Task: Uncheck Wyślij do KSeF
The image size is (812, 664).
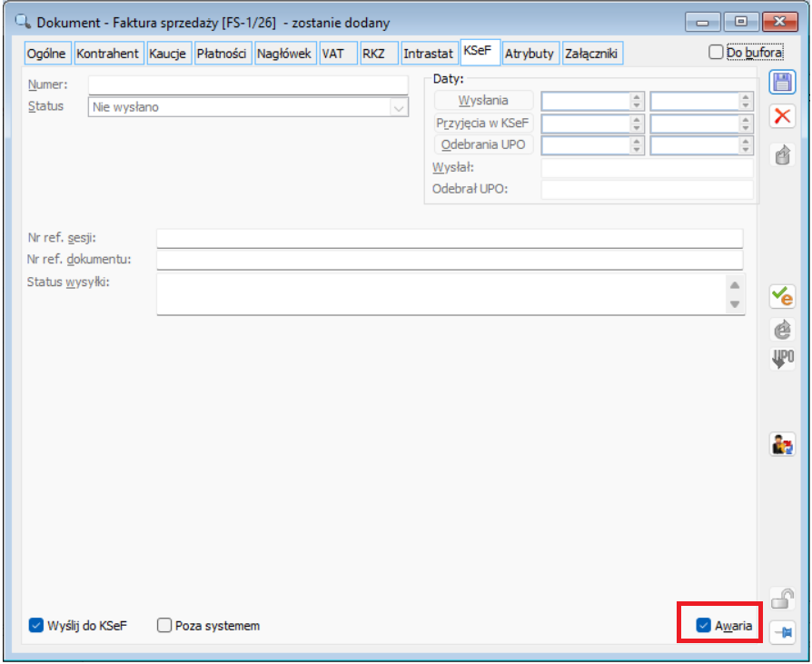Action: click(35, 625)
